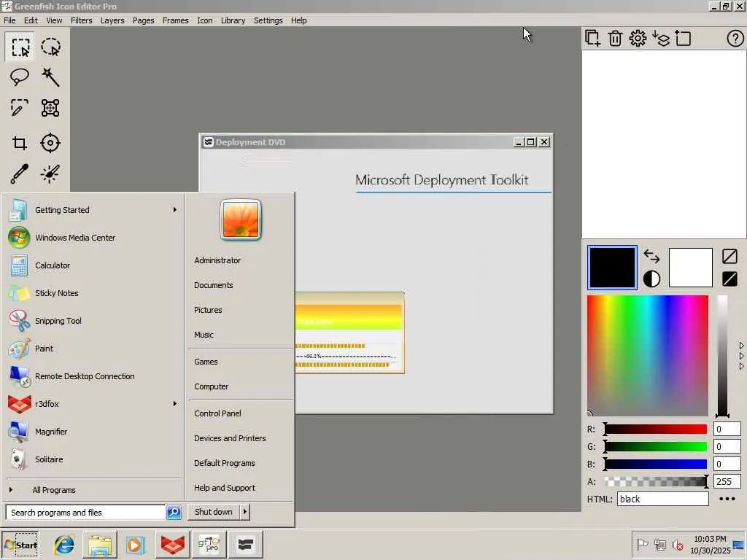
Task: Click Greenfish Icon Editor taskbar button
Action: coord(209,544)
